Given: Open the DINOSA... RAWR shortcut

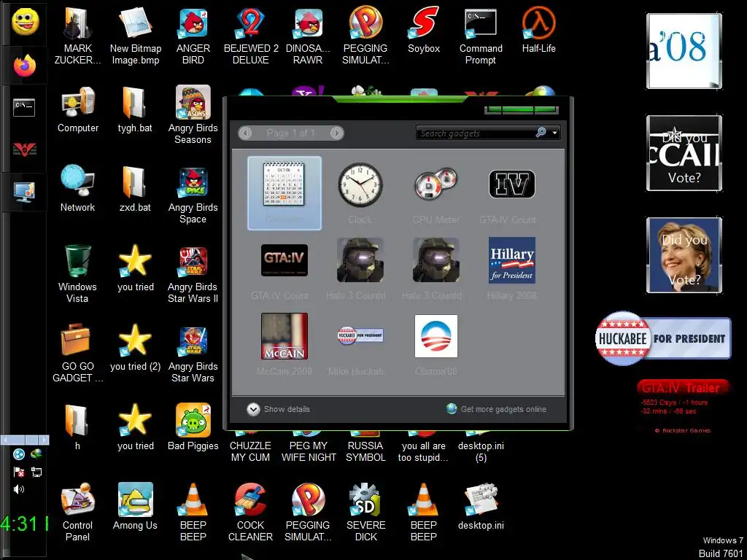Looking at the screenshot, I should (x=308, y=36).
